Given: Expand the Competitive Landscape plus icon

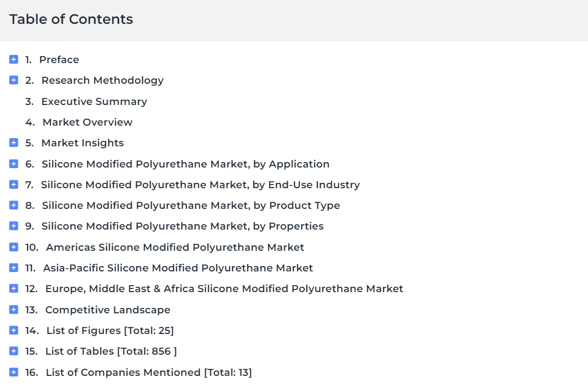Looking at the screenshot, I should pyautogui.click(x=13, y=309).
